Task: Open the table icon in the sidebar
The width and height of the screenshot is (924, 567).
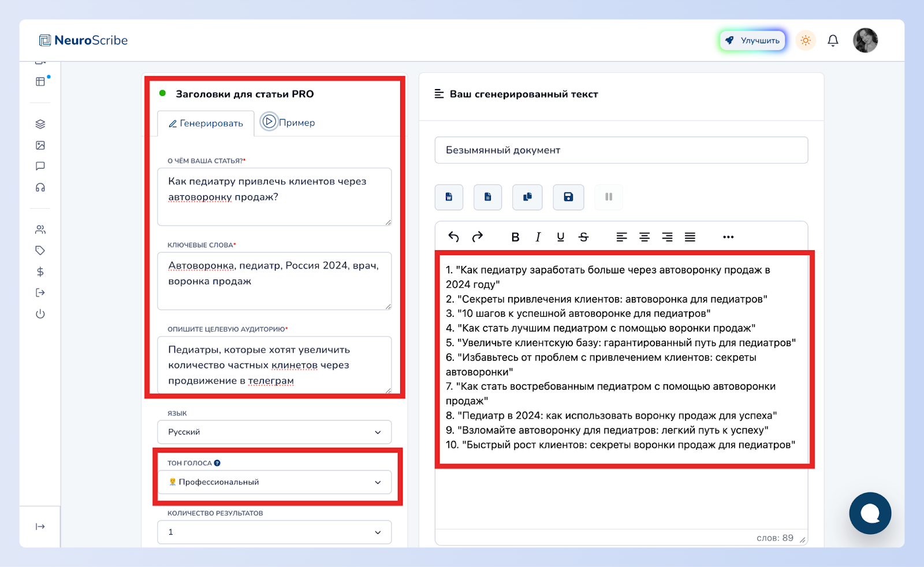Action: coord(40,81)
